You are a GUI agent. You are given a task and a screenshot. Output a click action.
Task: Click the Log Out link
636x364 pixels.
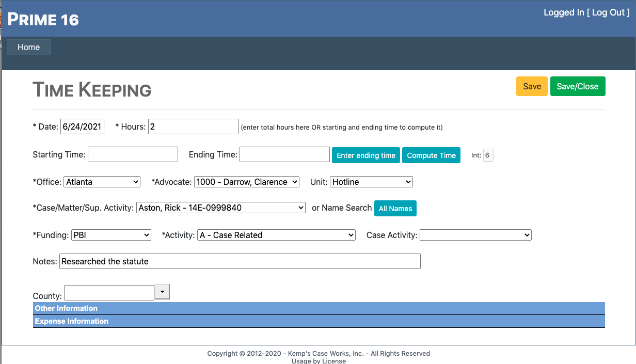(x=608, y=12)
